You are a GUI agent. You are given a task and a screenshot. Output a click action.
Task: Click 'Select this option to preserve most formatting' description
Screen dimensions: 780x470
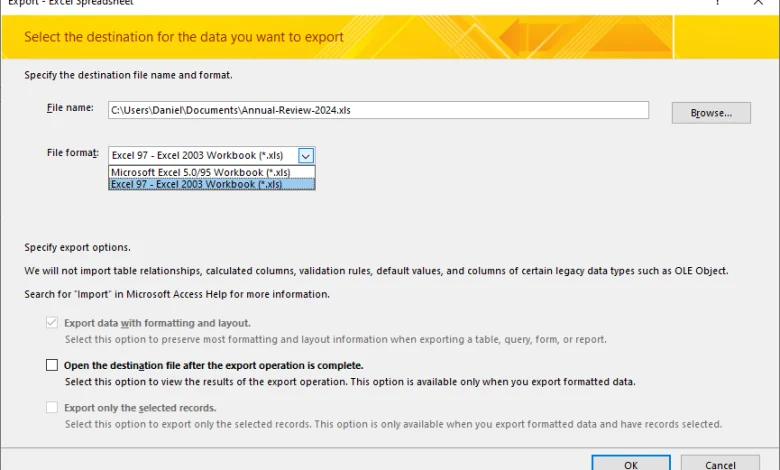(336, 339)
